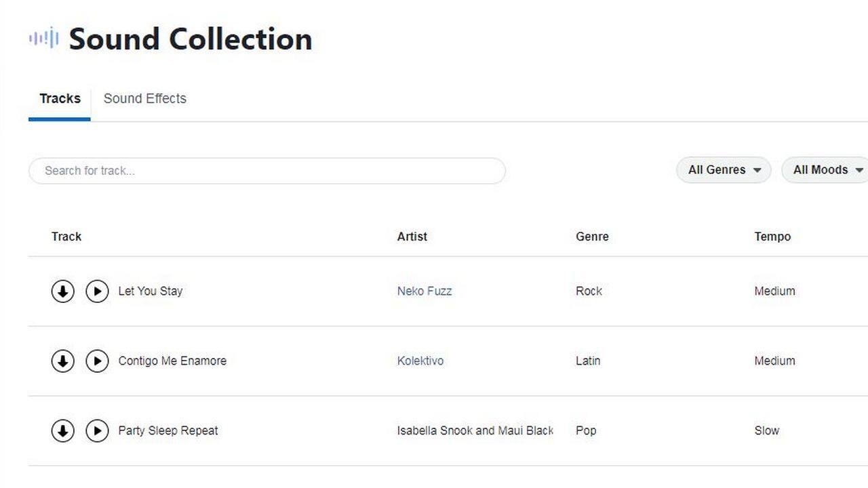Sort by the Artist column header

point(412,237)
